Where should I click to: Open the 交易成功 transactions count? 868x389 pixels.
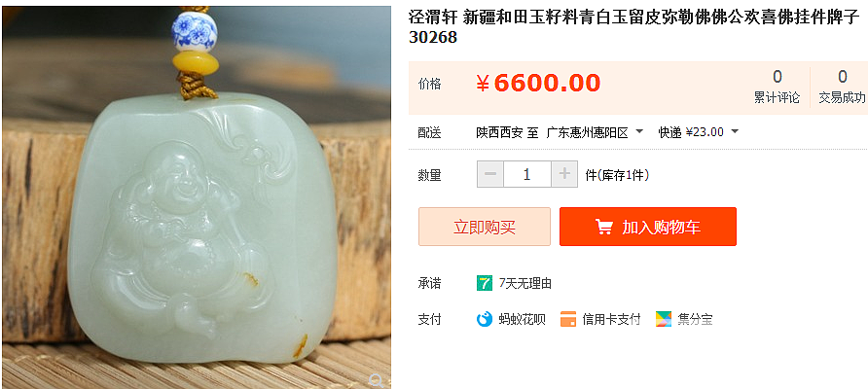(x=842, y=87)
